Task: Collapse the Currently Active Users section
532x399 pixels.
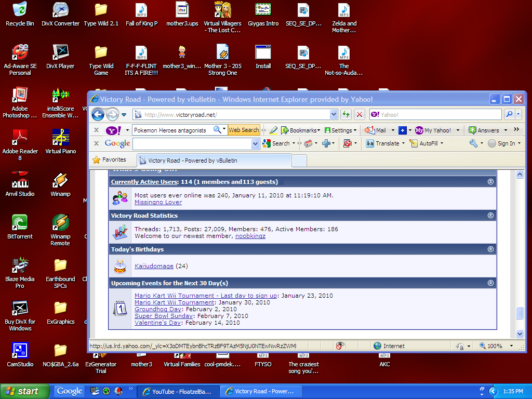Action: point(490,182)
